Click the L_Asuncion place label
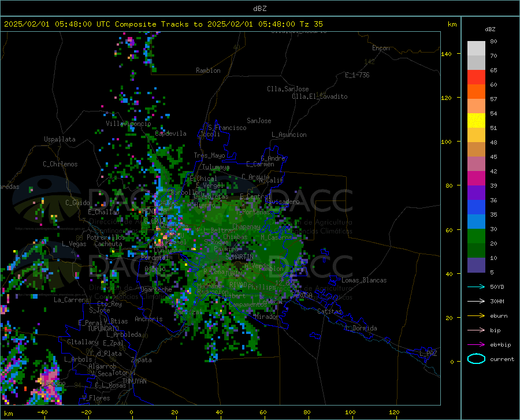520x420 pixels. point(289,135)
